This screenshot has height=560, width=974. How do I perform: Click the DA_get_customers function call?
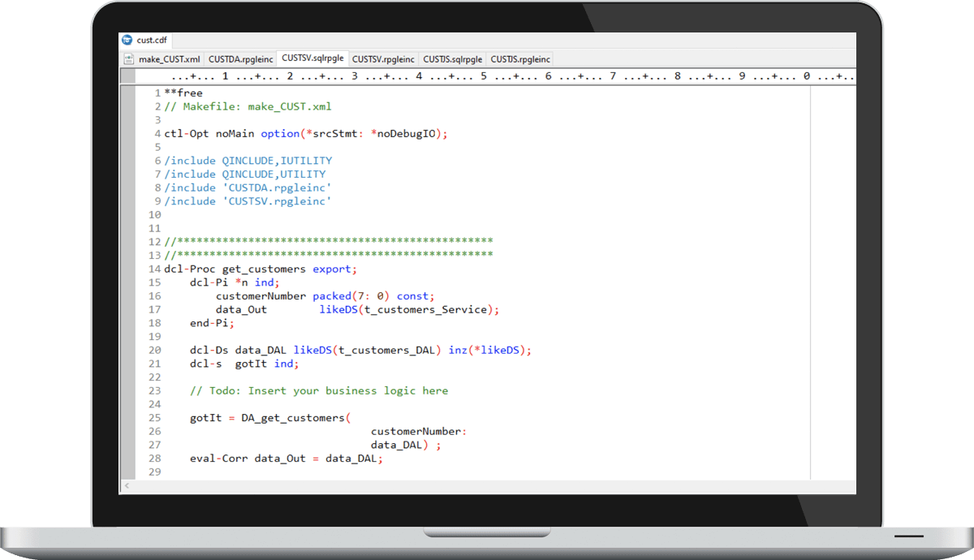click(x=292, y=418)
